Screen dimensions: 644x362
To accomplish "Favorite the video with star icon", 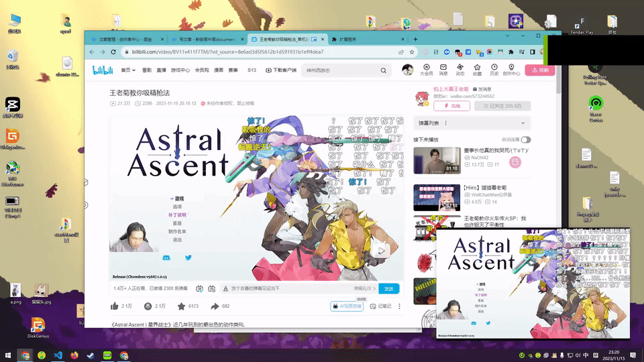I will [182, 306].
